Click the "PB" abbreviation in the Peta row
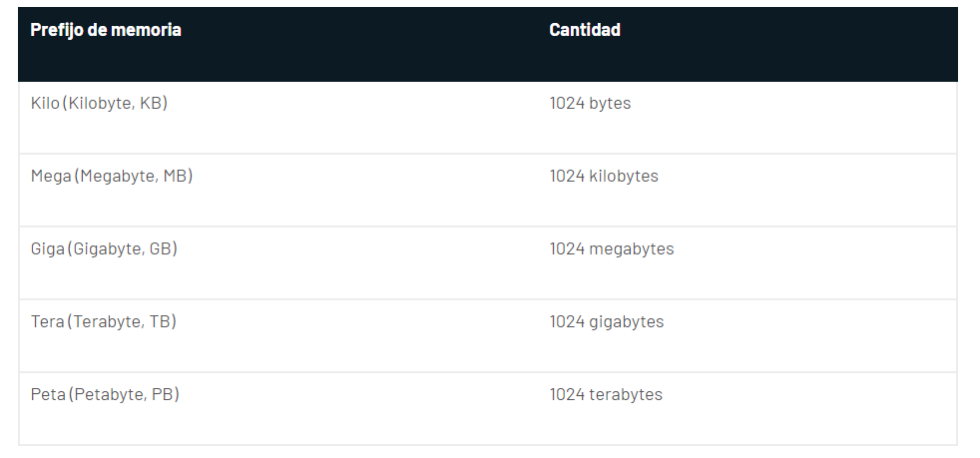 coord(163,394)
